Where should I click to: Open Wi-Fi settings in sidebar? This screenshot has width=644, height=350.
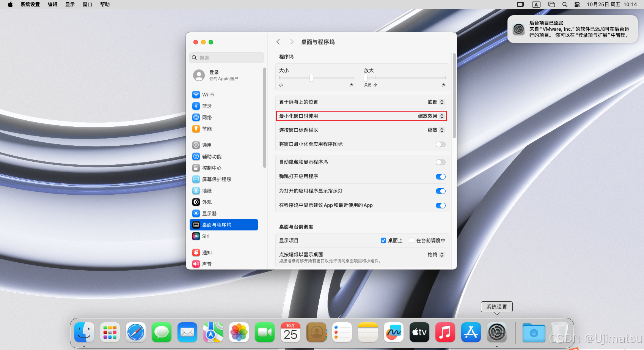224,95
